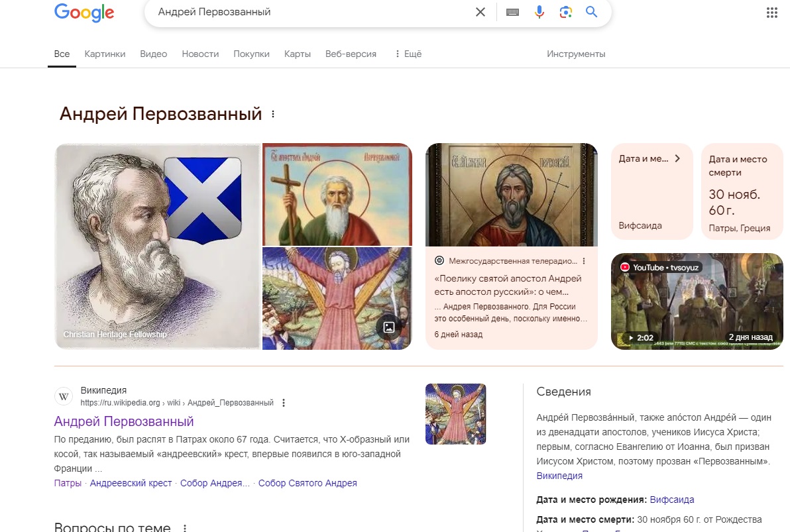Viewport: 790px width, 532px height.
Task: Follow the Андреевский крест sitelink
Action: [x=131, y=483]
